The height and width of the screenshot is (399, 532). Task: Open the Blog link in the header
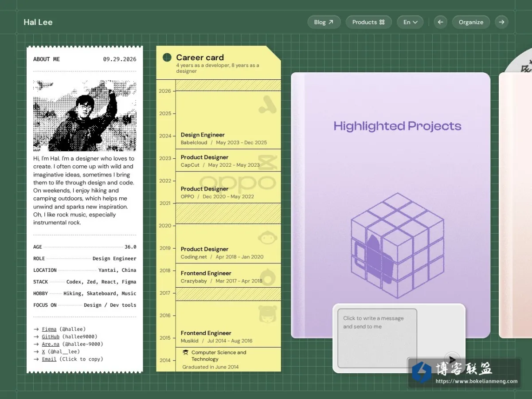pos(324,22)
